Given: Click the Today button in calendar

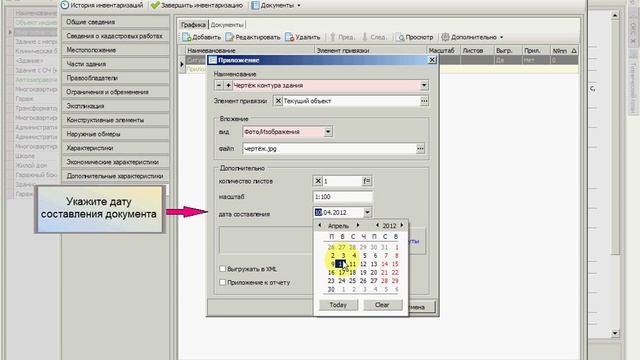Looking at the screenshot, I should click(x=338, y=305).
